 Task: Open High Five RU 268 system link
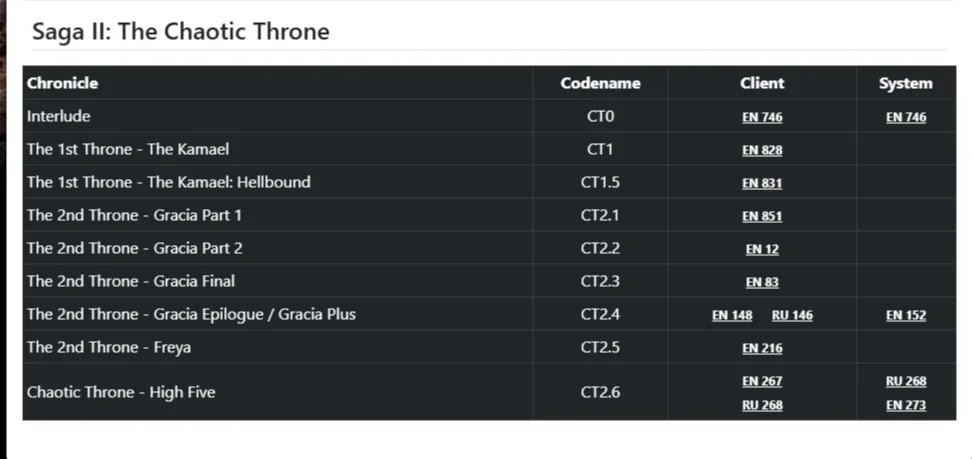coord(906,381)
